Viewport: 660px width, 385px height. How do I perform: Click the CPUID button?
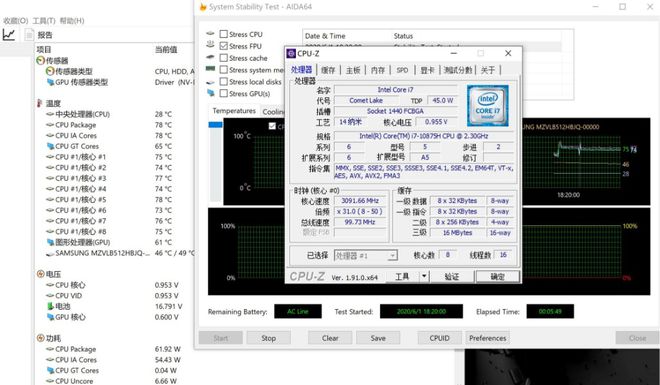(x=439, y=338)
